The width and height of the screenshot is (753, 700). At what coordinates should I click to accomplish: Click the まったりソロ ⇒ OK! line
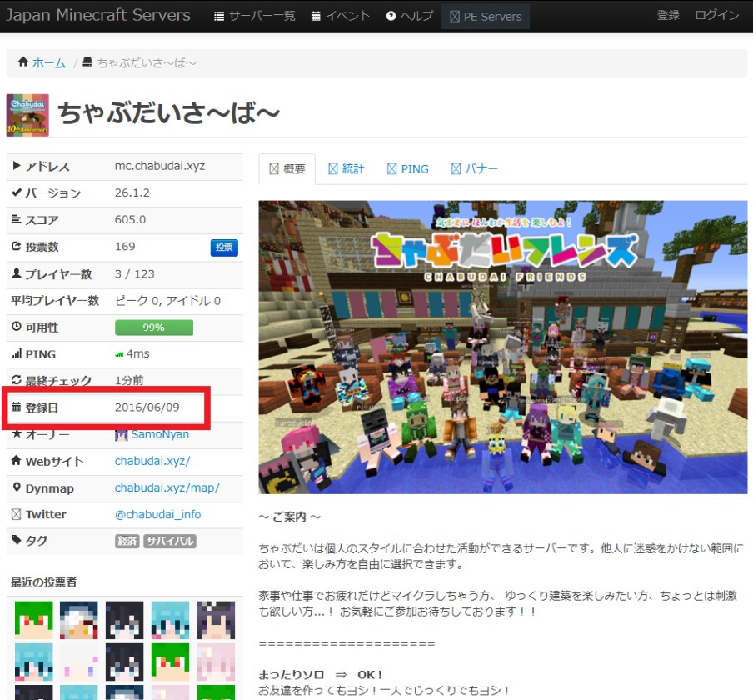pos(321,674)
